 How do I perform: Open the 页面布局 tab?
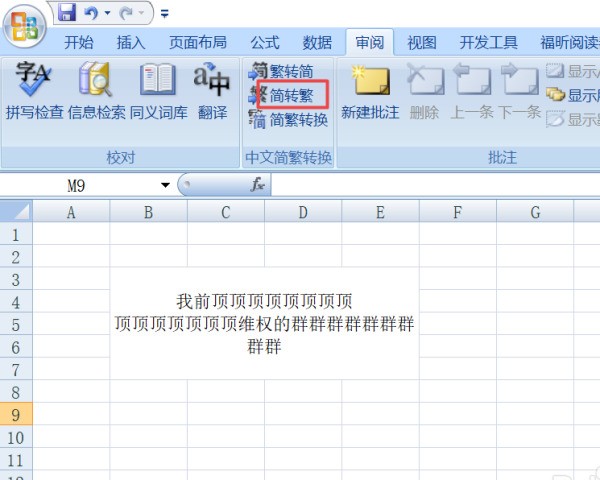pyautogui.click(x=198, y=42)
